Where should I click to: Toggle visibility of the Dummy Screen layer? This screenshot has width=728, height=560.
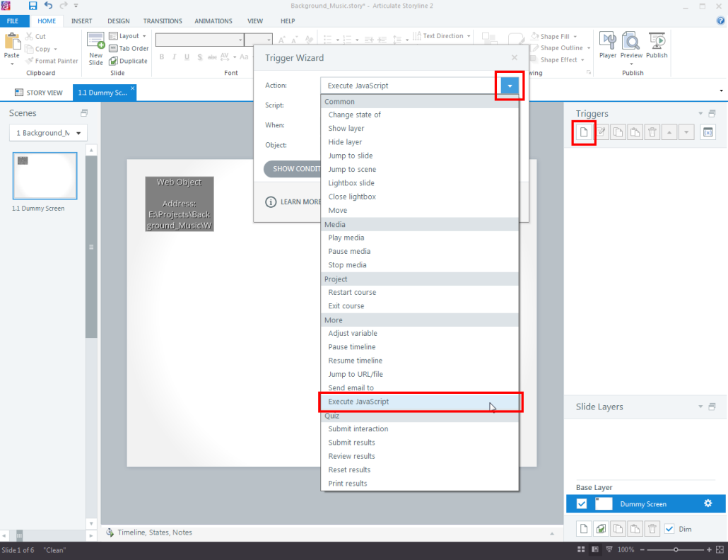(x=582, y=503)
